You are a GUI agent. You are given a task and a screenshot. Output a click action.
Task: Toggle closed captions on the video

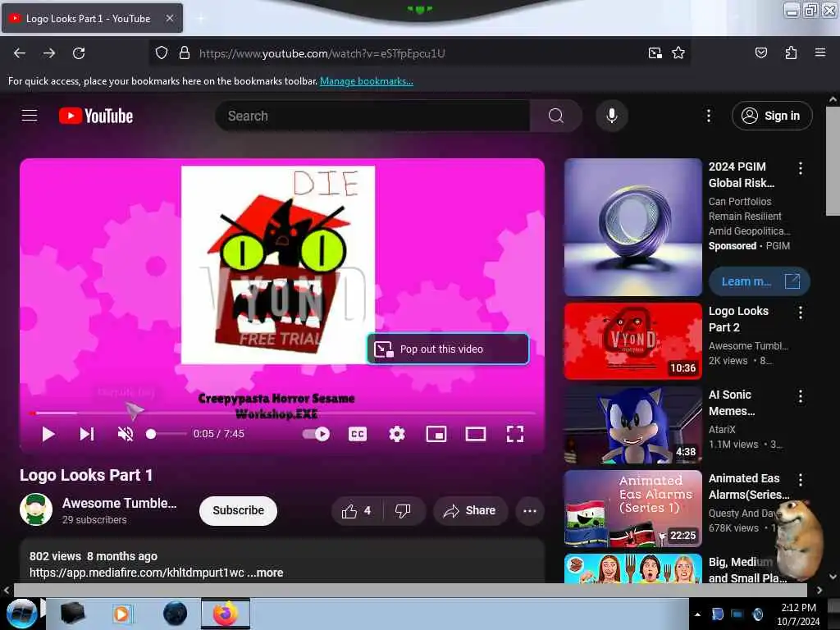(358, 434)
